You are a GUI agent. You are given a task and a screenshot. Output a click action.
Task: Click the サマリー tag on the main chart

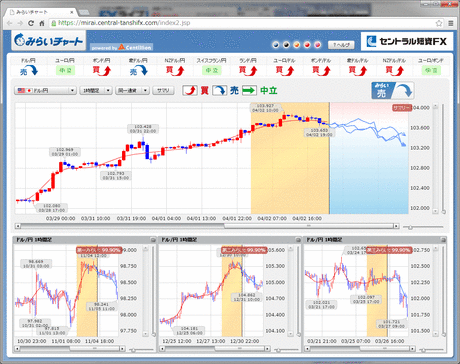point(401,108)
